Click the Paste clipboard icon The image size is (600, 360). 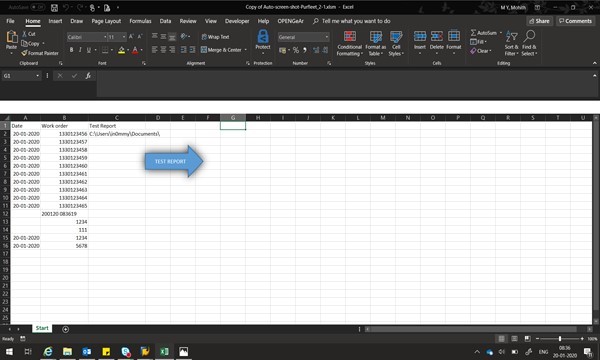pyautogui.click(x=11, y=37)
